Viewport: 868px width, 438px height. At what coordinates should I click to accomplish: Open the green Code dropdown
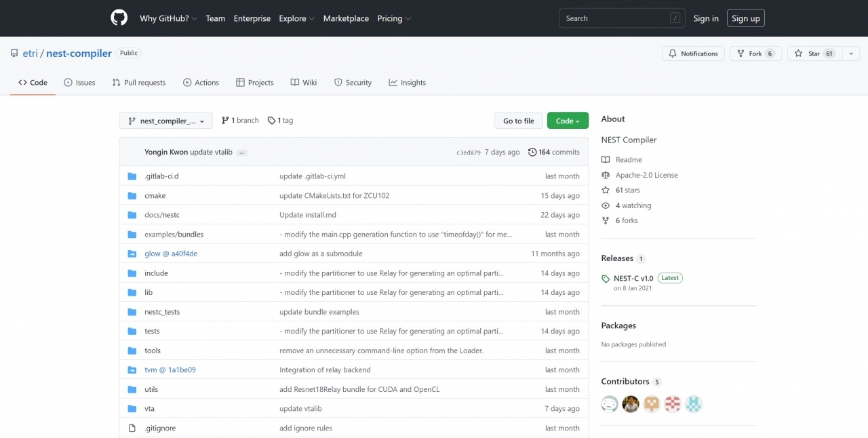tap(568, 121)
